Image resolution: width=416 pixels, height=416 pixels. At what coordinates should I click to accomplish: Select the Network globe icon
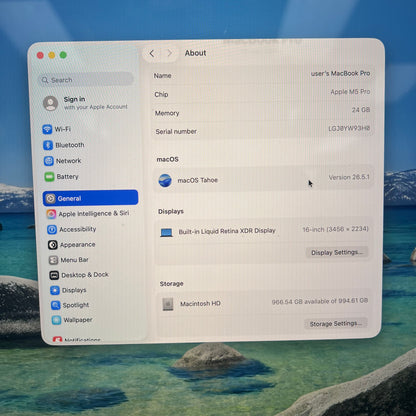(49, 161)
